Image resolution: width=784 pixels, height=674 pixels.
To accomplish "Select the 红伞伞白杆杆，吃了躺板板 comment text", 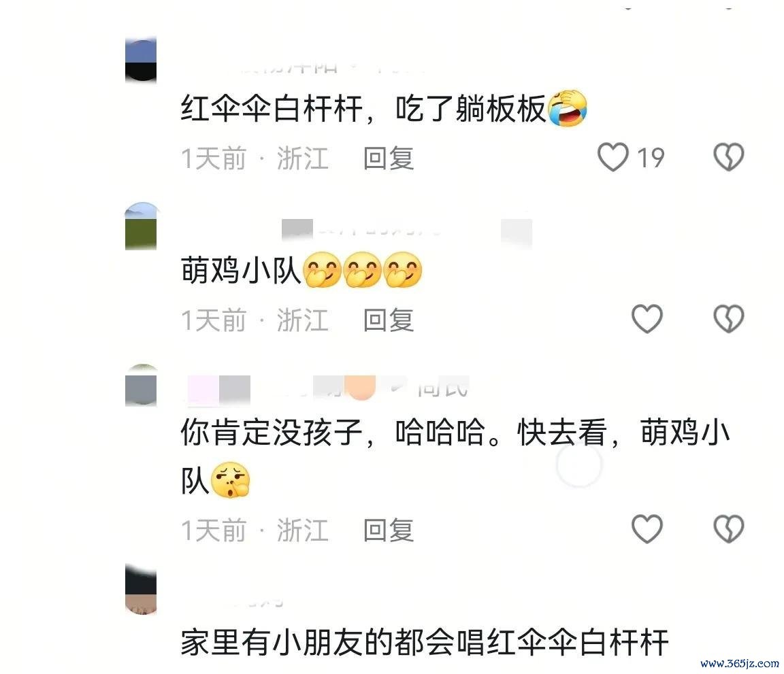I will [363, 108].
